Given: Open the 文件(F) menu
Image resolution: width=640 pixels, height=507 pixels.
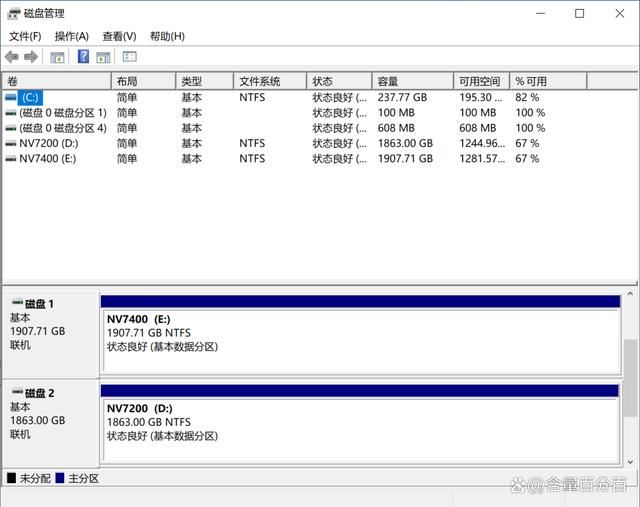Looking at the screenshot, I should tap(25, 36).
